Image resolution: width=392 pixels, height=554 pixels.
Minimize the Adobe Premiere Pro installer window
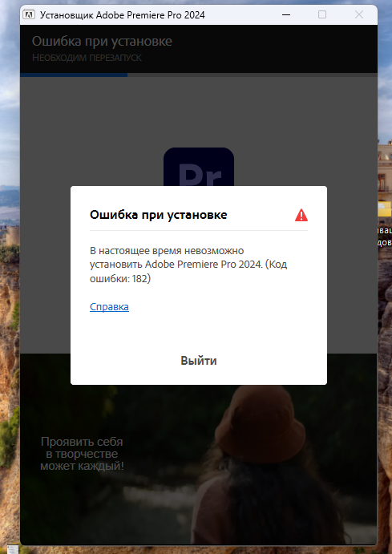pyautogui.click(x=286, y=15)
